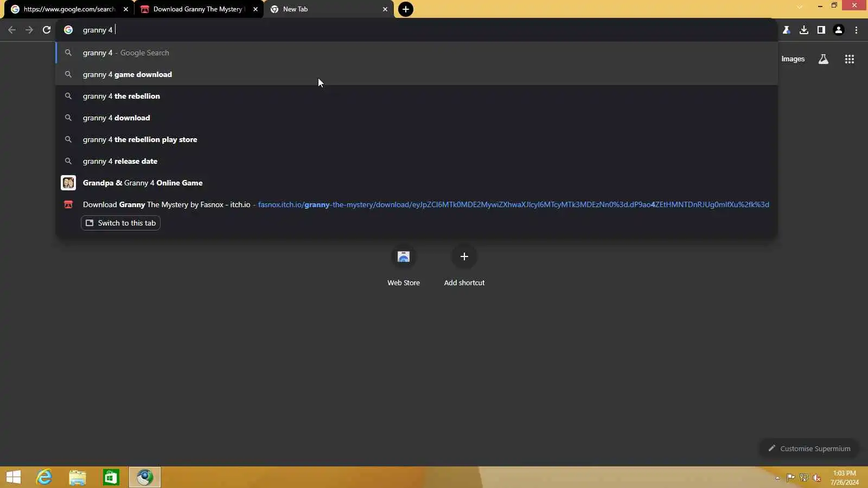The width and height of the screenshot is (868, 488).
Task: Close the New Tab tab
Action: [385, 9]
